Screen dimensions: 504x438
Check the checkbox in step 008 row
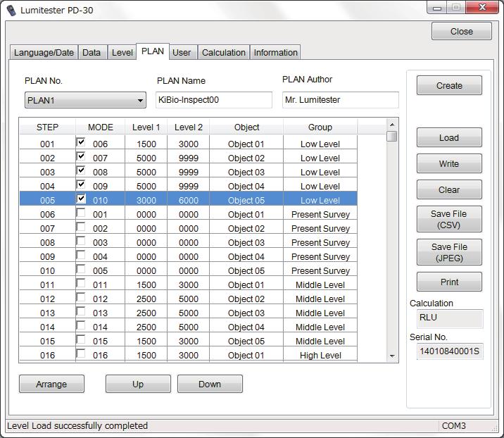[x=81, y=241]
